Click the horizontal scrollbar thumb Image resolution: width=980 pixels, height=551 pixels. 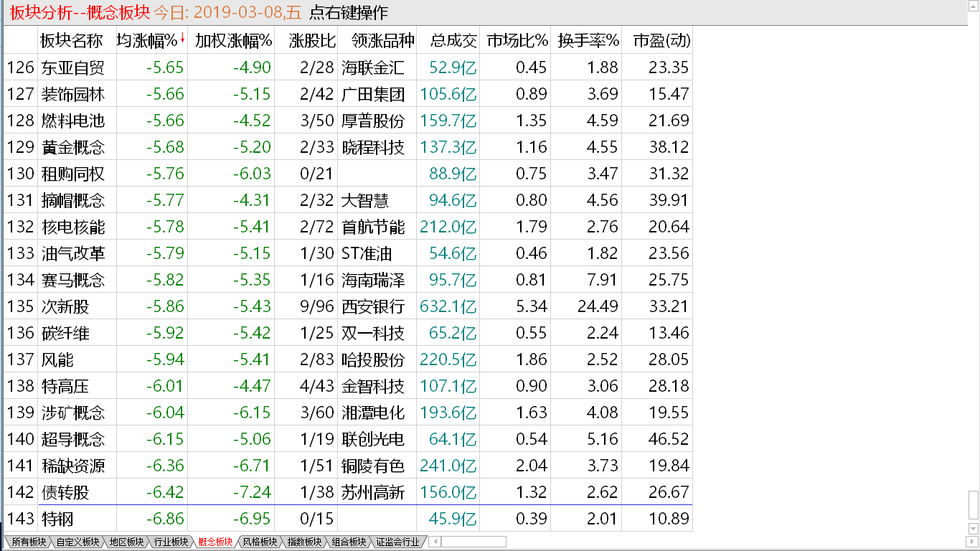coord(474,542)
